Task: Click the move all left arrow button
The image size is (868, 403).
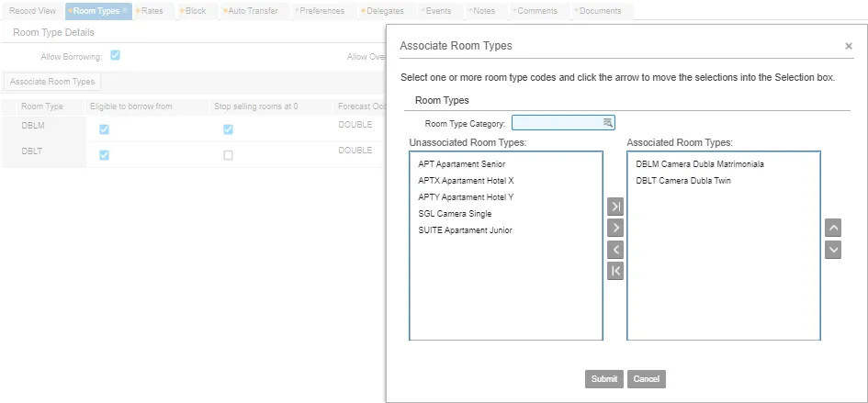Action: click(615, 271)
